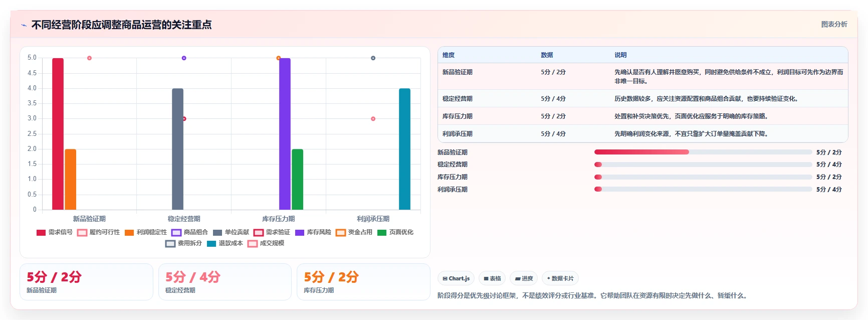Click the orange data point above 库存压力期
868x320 pixels.
click(x=279, y=58)
